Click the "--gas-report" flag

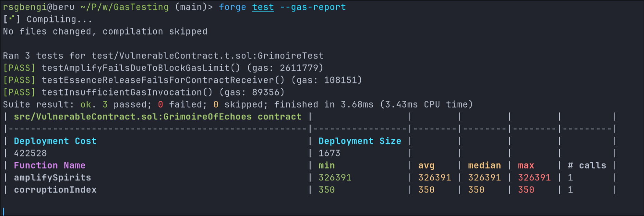(313, 7)
